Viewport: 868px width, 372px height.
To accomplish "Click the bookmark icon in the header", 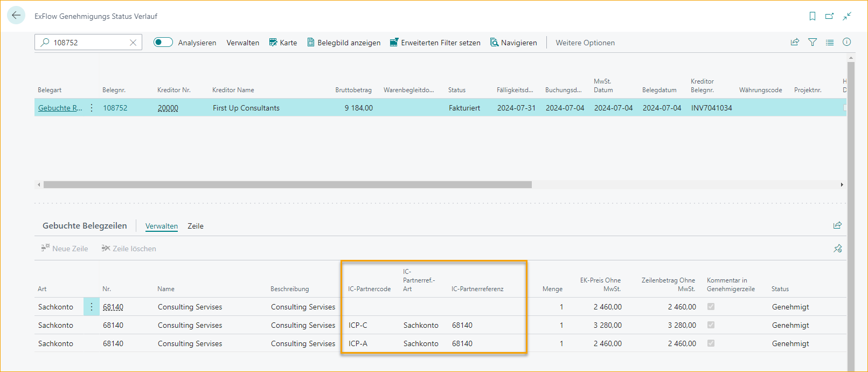I will click(x=813, y=16).
